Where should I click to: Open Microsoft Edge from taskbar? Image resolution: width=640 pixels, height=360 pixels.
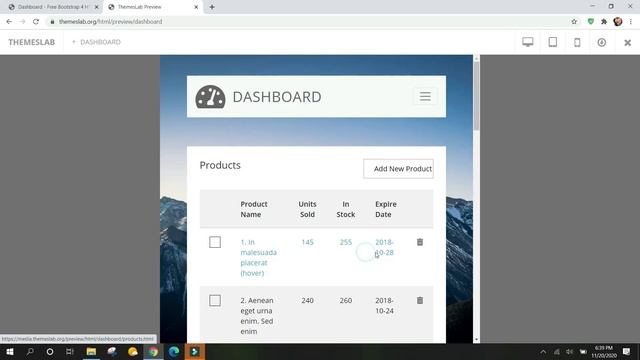pyautogui.click(x=174, y=351)
